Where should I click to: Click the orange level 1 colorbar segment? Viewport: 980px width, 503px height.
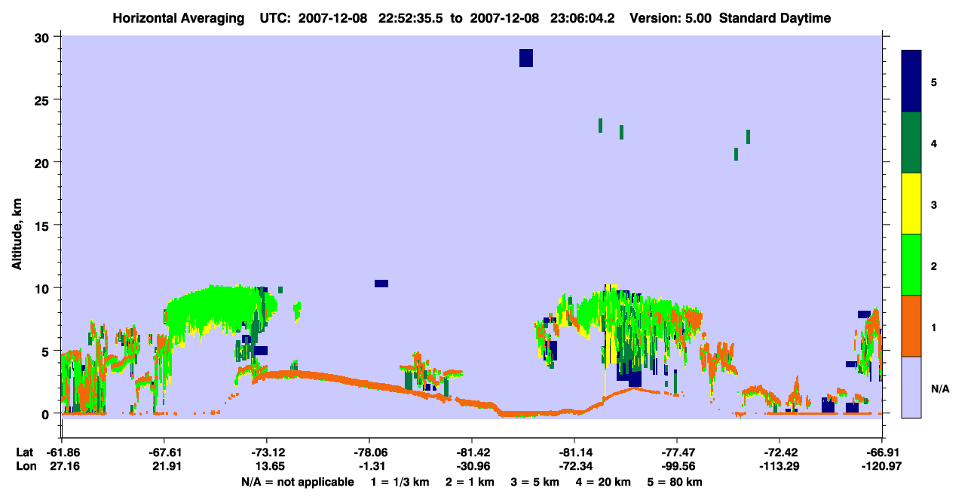point(911,326)
